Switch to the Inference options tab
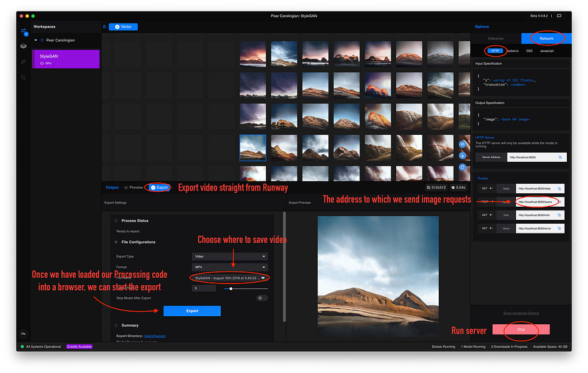The image size is (588, 373). point(496,38)
